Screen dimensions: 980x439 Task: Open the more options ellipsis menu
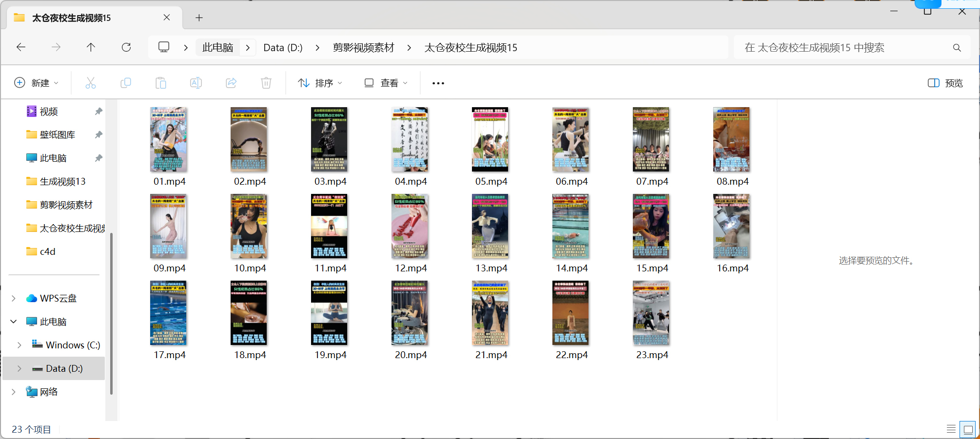[x=438, y=83]
